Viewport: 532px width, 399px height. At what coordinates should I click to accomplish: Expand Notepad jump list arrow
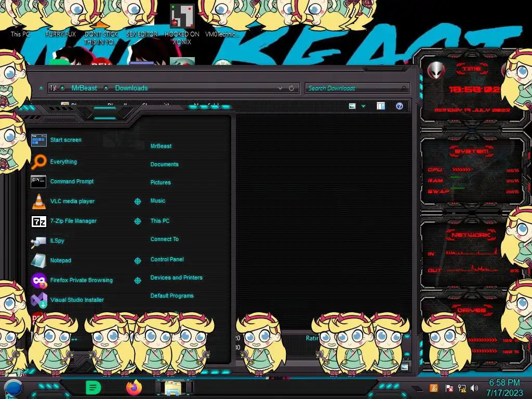click(x=137, y=261)
